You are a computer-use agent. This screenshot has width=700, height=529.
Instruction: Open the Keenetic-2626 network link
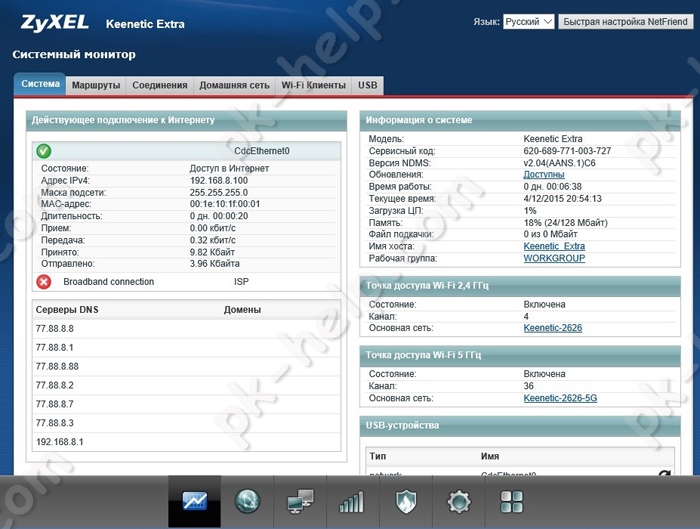click(x=553, y=328)
